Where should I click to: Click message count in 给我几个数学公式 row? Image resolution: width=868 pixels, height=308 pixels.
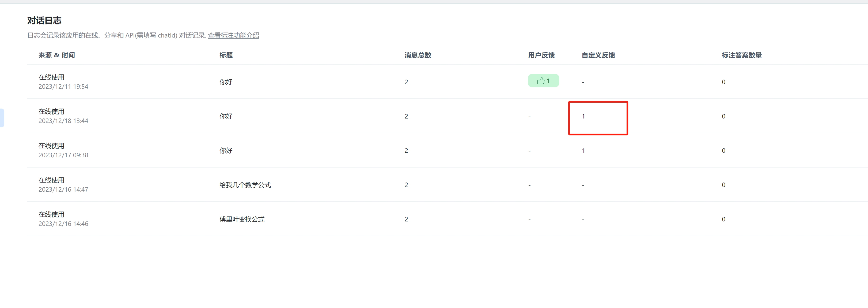click(x=406, y=185)
